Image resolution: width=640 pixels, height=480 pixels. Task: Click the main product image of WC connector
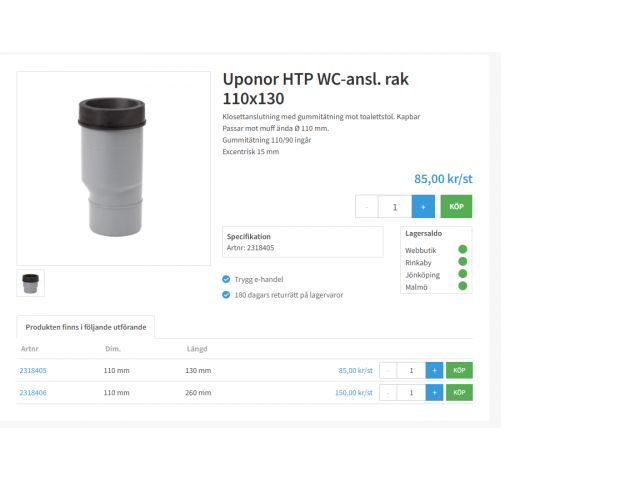[113, 168]
